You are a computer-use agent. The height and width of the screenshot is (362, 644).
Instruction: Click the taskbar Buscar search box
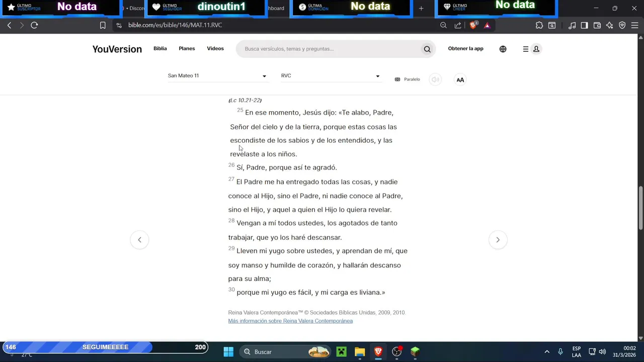pyautogui.click(x=286, y=351)
